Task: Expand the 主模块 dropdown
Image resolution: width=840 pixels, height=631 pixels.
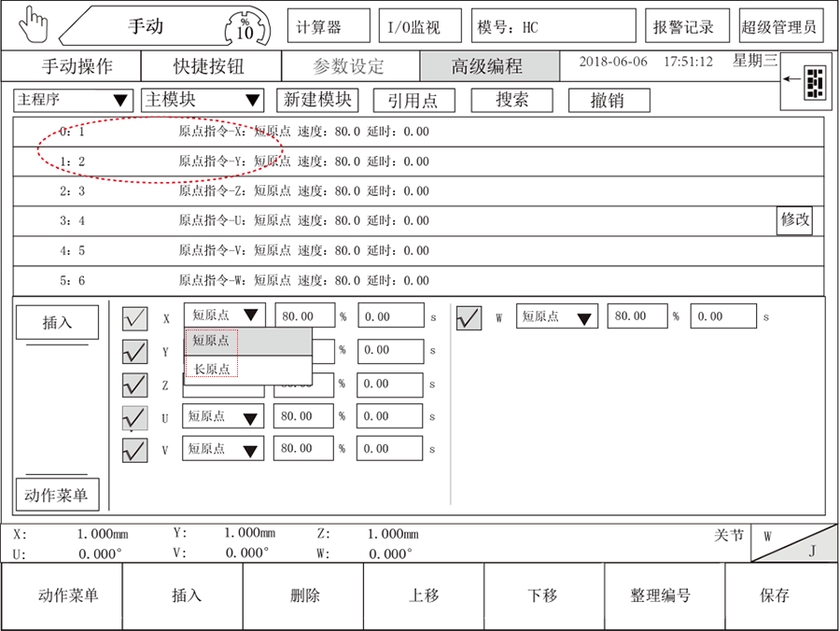Action: pos(203,100)
